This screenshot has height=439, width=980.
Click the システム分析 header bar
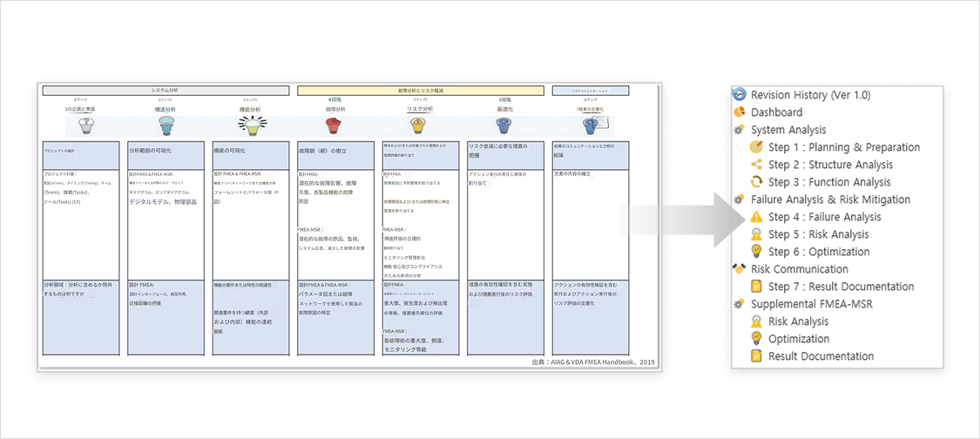pos(166,91)
